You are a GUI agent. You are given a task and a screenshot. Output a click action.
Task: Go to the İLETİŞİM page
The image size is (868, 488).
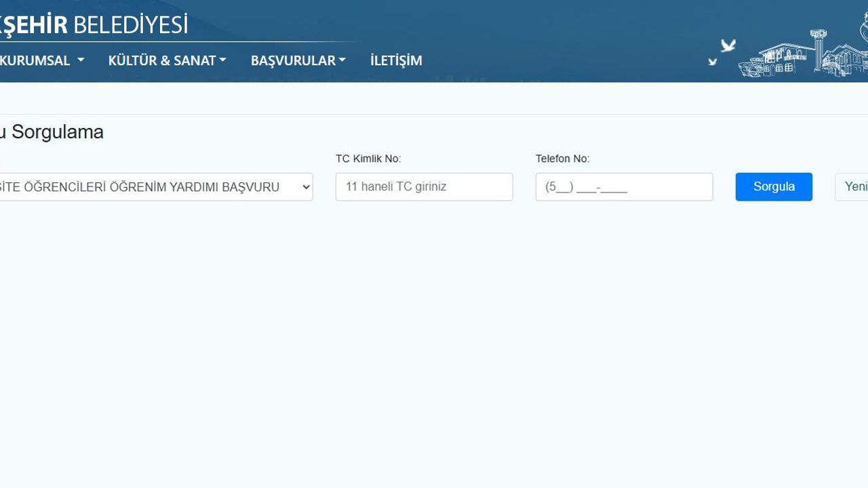pyautogui.click(x=396, y=60)
